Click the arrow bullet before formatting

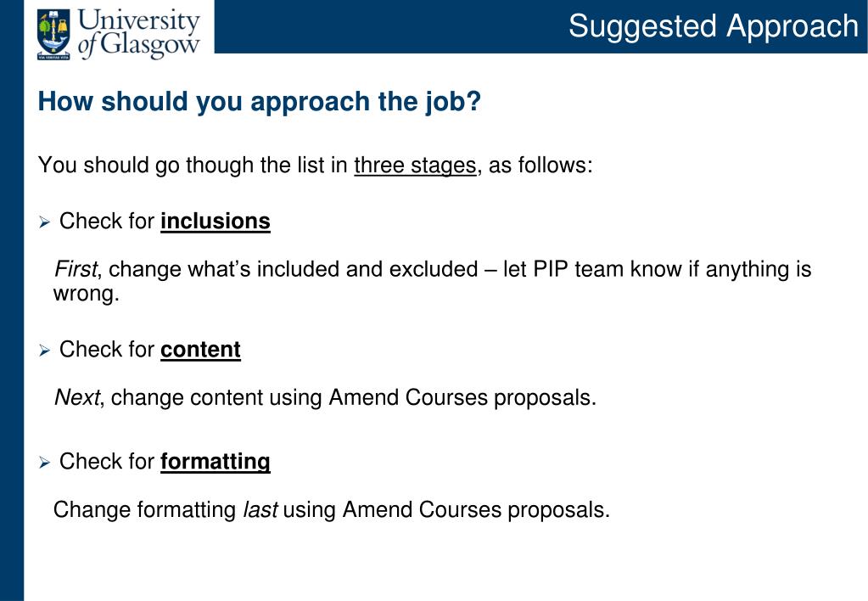click(45, 463)
